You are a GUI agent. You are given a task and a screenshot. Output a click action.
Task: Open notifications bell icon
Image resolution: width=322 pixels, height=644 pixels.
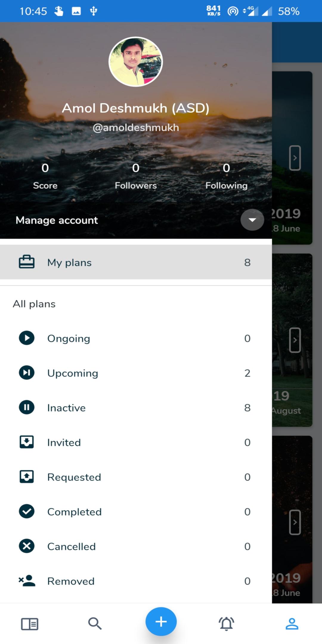(x=226, y=623)
